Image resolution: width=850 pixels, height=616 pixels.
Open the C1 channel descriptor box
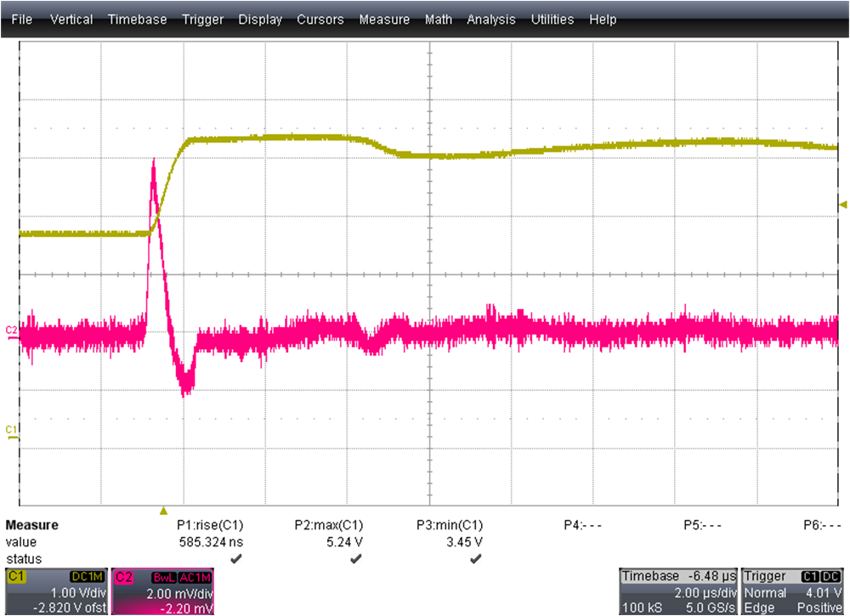pos(54,591)
